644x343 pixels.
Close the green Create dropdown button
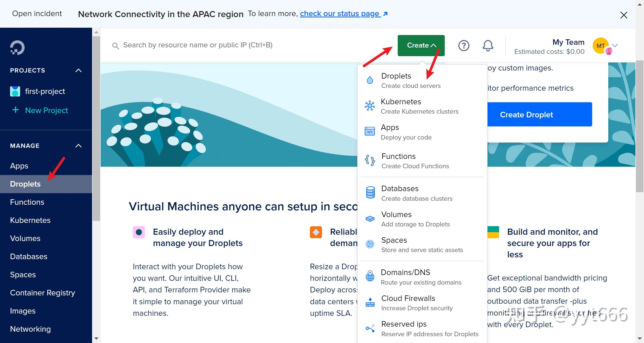[421, 46]
